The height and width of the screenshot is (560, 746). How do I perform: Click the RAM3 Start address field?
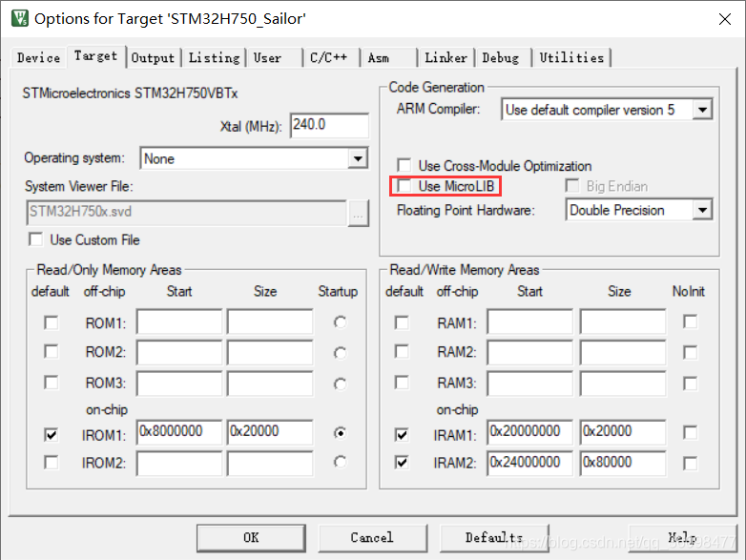(x=529, y=384)
